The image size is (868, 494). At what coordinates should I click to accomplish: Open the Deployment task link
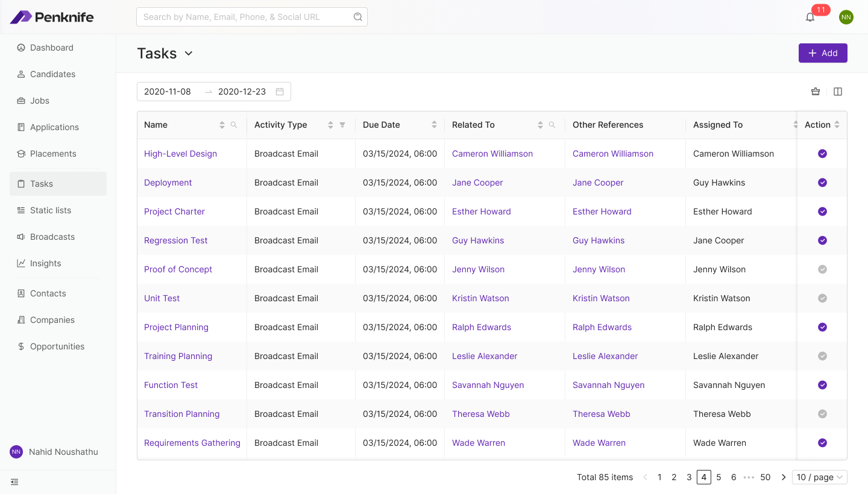pyautogui.click(x=168, y=183)
